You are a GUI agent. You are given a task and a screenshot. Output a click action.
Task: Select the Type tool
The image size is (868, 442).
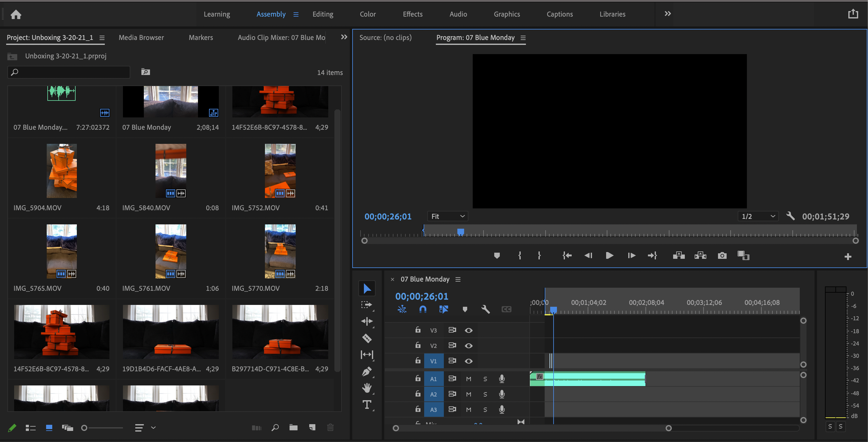367,405
